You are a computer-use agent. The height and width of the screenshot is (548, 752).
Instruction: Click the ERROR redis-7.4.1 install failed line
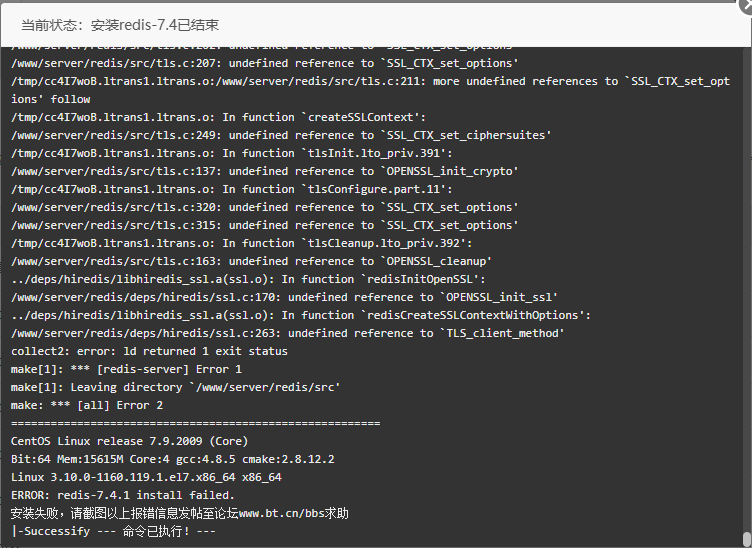[123, 495]
